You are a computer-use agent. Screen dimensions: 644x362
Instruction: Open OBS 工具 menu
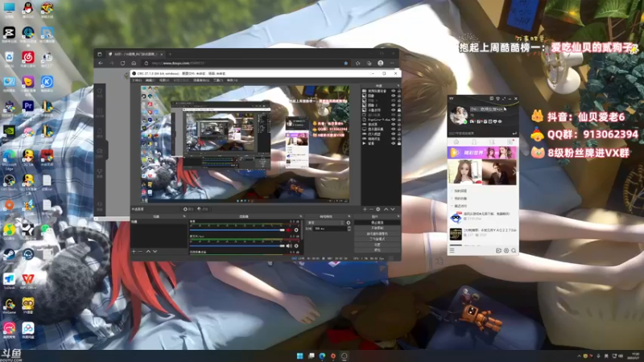pyautogui.click(x=218, y=80)
